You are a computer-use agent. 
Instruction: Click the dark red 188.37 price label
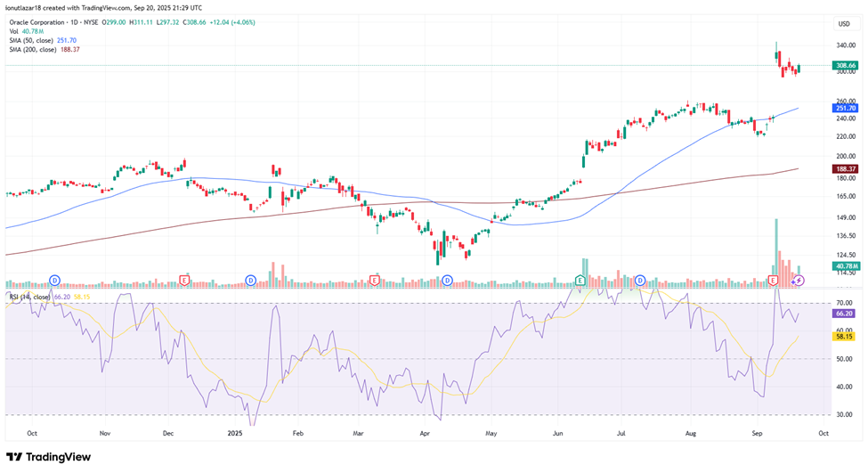(x=845, y=168)
